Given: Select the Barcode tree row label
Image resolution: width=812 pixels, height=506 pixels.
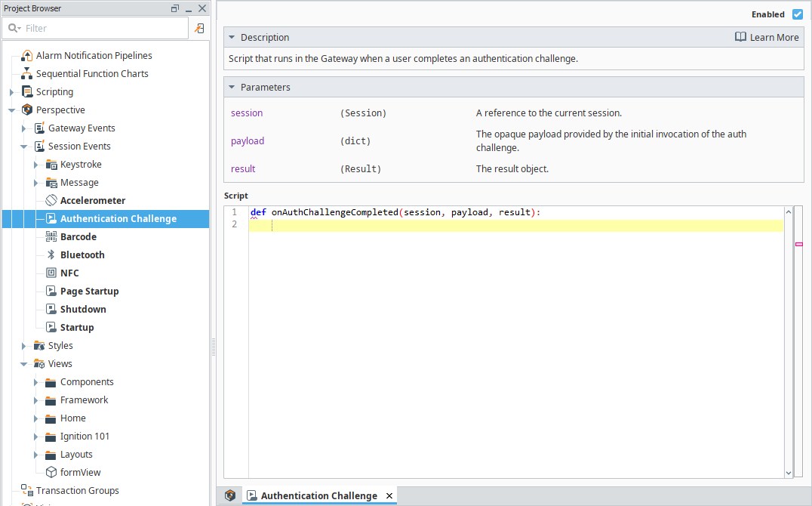Looking at the screenshot, I should (x=78, y=236).
